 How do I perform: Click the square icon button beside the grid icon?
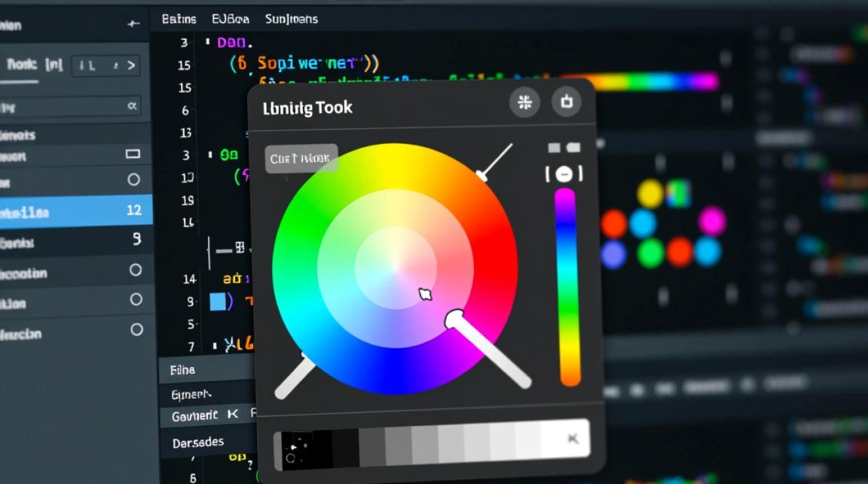click(566, 103)
